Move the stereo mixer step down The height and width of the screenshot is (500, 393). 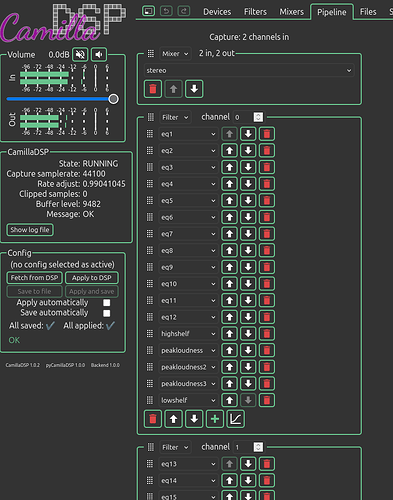(194, 89)
